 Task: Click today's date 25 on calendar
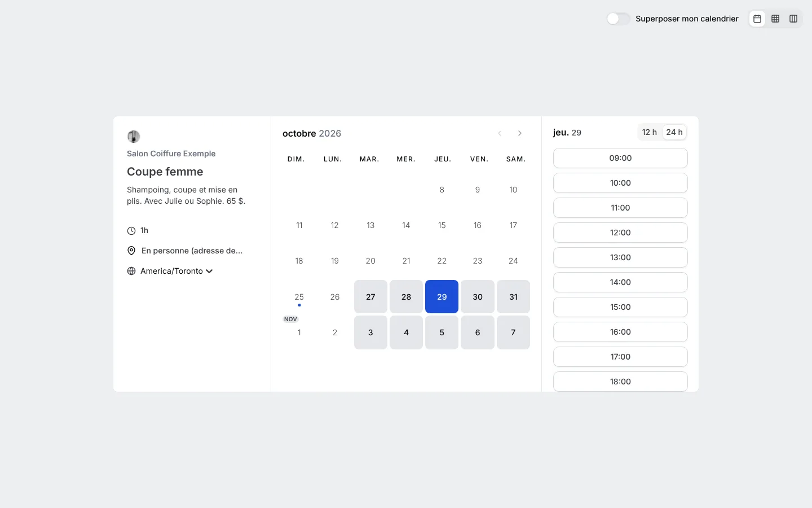click(299, 297)
